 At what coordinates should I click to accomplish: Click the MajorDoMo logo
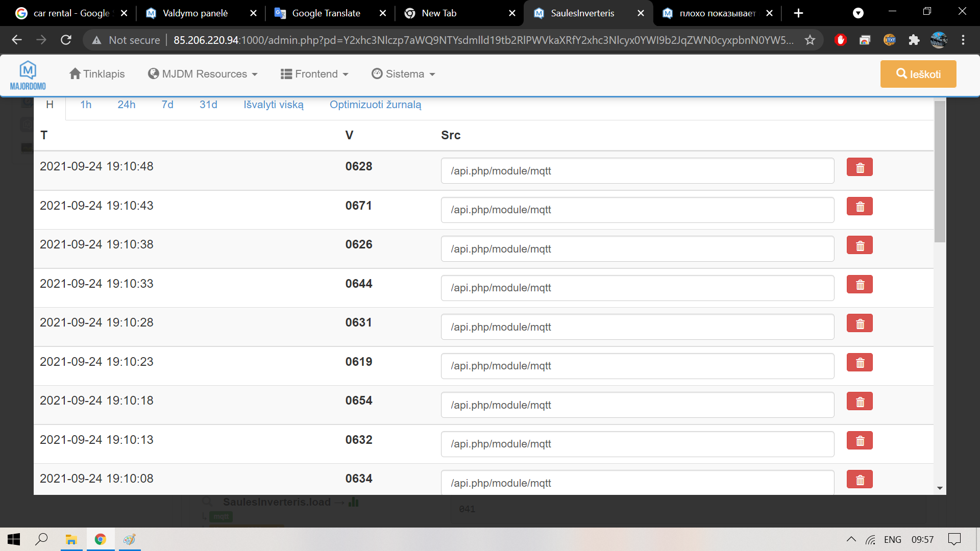tap(28, 75)
